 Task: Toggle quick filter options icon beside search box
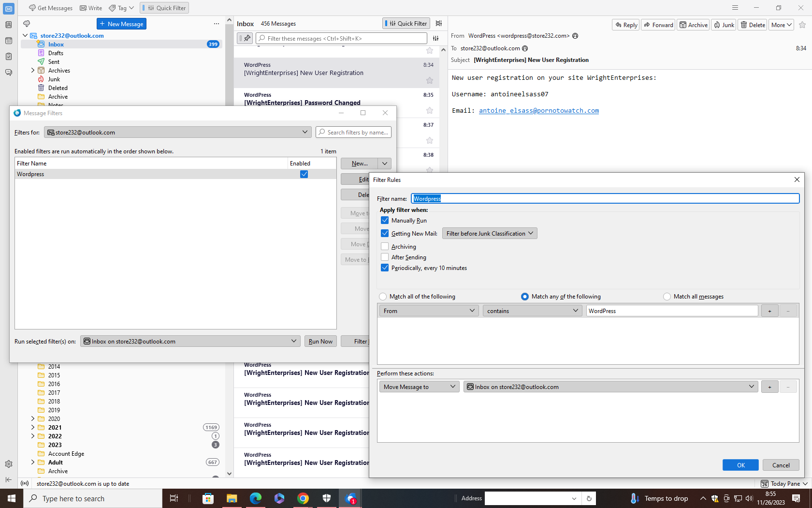(436, 38)
